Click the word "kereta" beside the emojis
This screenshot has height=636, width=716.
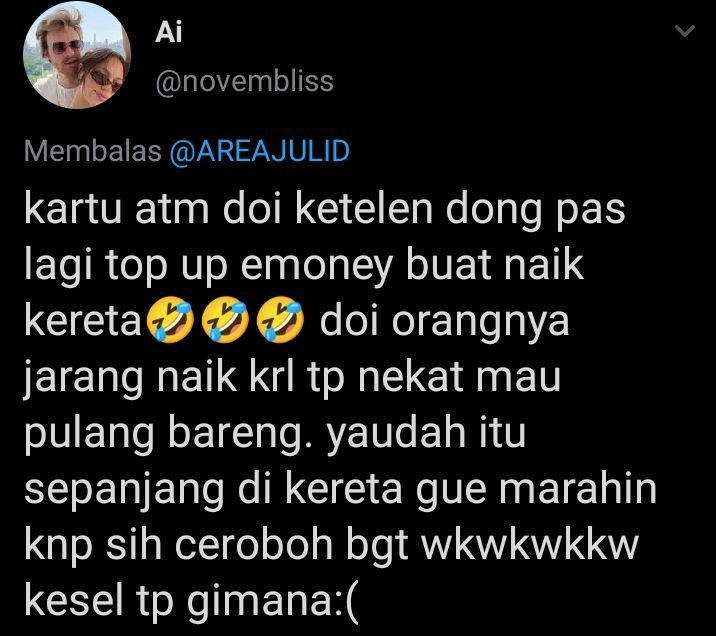click(83, 321)
